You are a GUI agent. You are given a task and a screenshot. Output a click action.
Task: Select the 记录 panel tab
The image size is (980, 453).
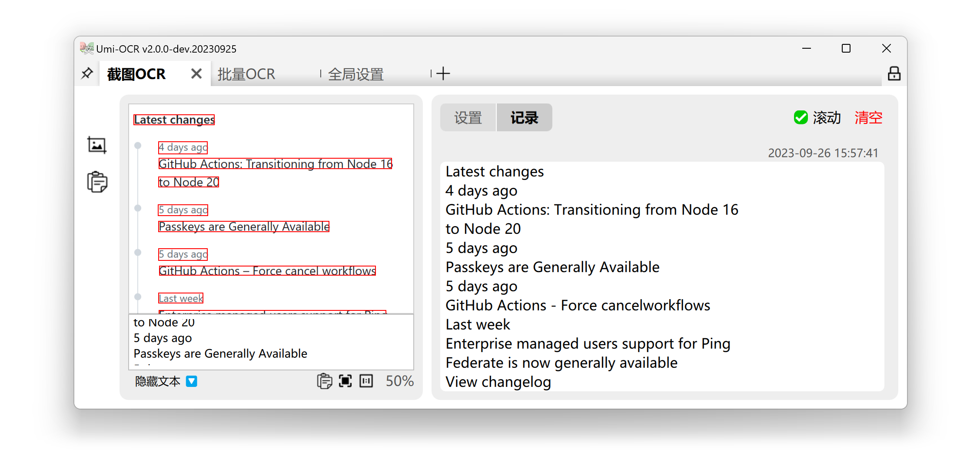click(x=524, y=117)
